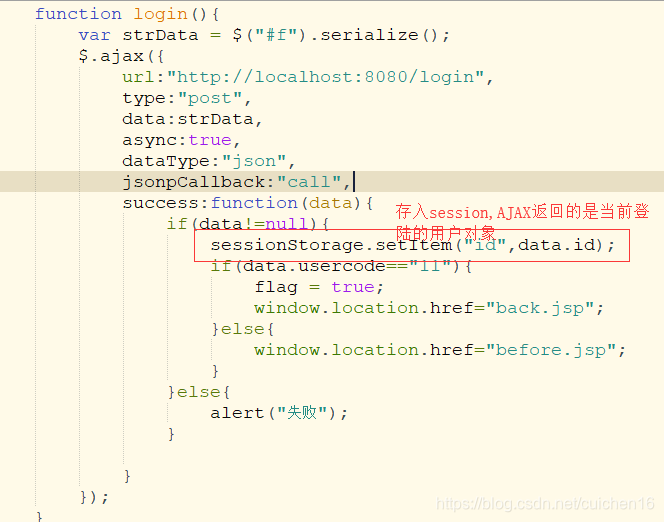Click the 'success:function(data){' line
Image resolution: width=664 pixels, height=522 pixels.
(x=248, y=203)
